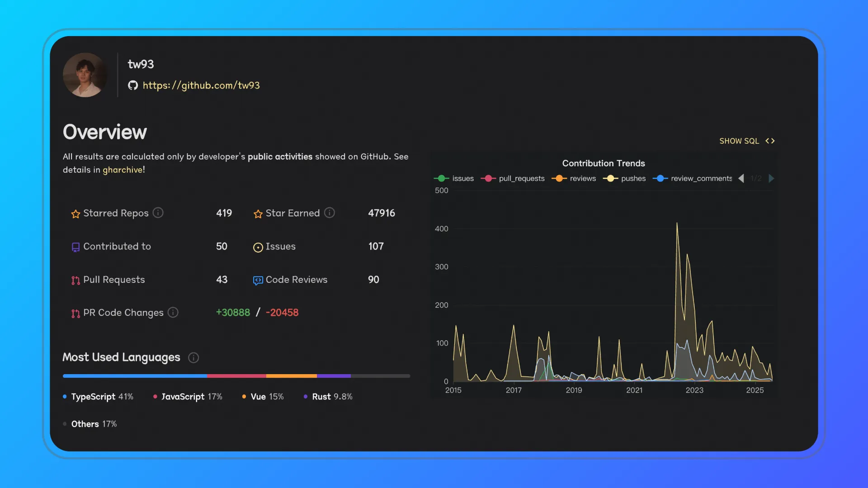Click the Code Reviews icon

tap(258, 281)
